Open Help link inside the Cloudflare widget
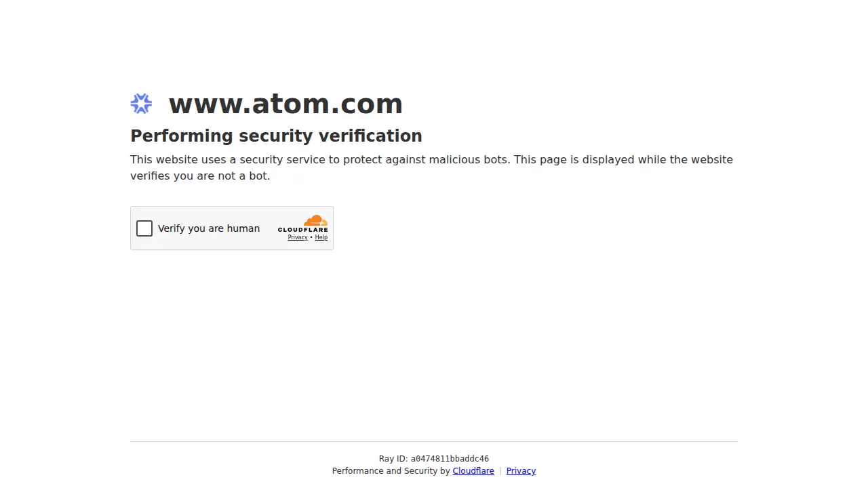 321,237
